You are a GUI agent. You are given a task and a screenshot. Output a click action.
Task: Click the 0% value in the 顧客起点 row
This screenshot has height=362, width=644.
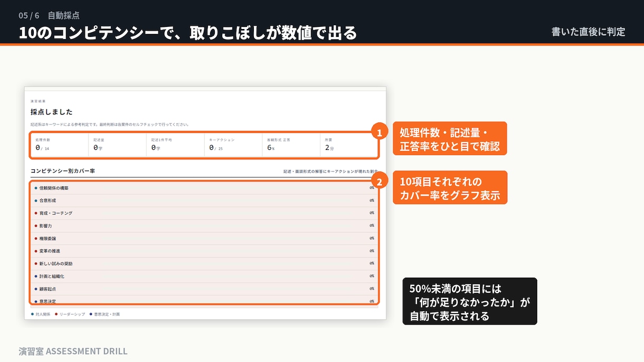pyautogui.click(x=372, y=289)
